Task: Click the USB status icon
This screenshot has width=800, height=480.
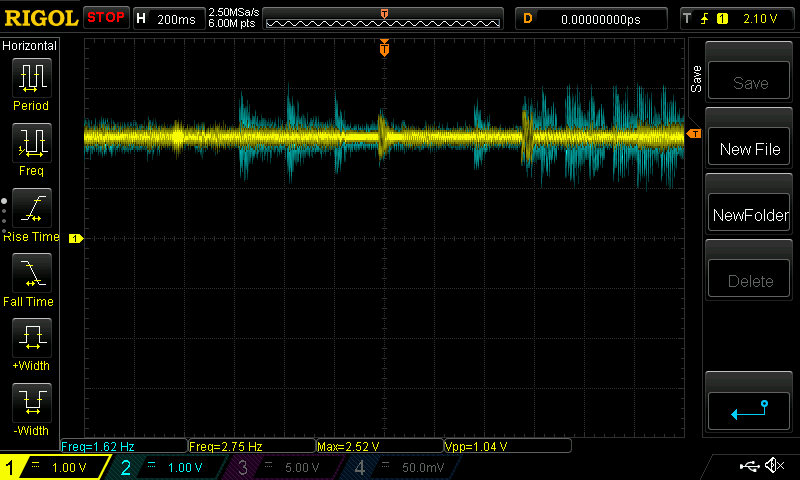Action: [749, 466]
